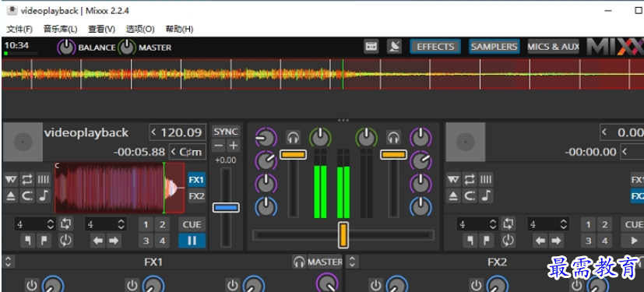Open left deck beatjump size spinner
The height and width of the screenshot is (292, 644).
(x=121, y=224)
